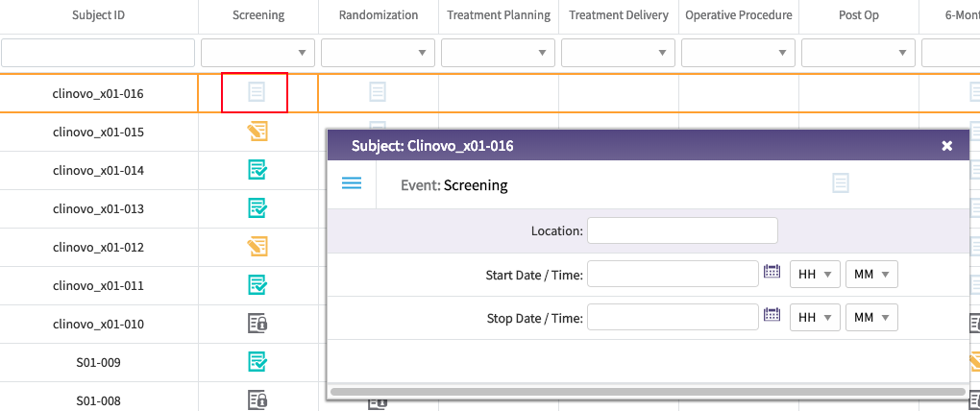Screen dimensions: 980x411
Task: Click Screening icon for clinovo_x01-012
Action: pos(257,247)
